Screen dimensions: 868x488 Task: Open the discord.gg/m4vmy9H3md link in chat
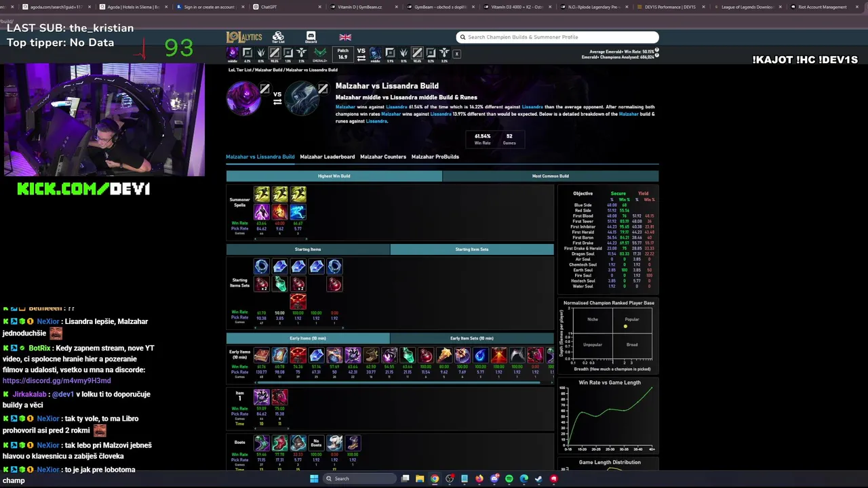[56, 381]
